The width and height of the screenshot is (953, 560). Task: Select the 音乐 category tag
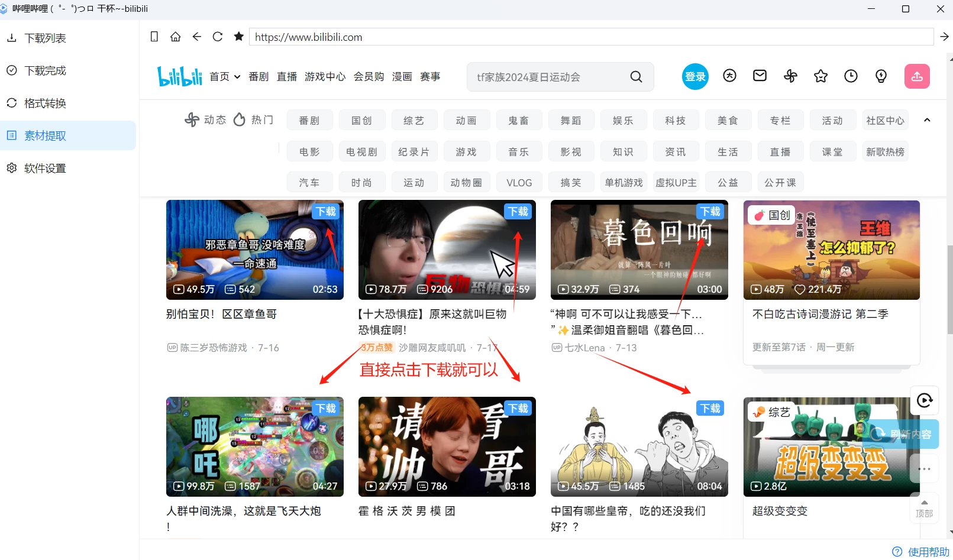(519, 151)
